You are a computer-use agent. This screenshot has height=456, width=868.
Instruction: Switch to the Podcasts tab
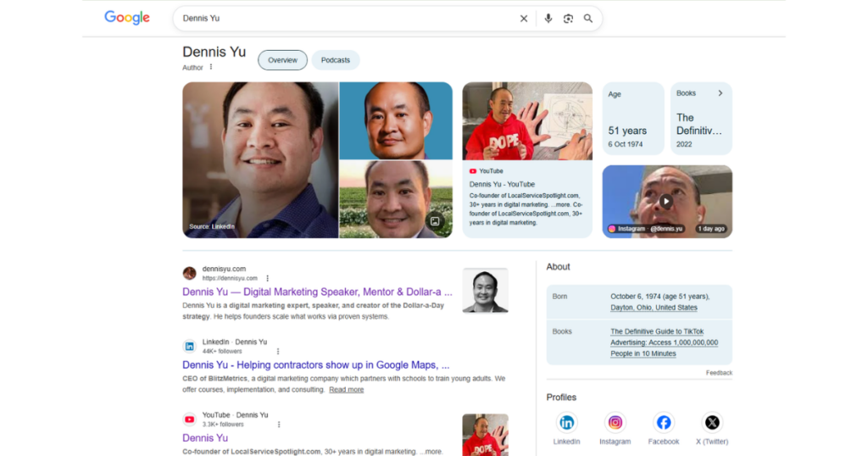pos(336,60)
